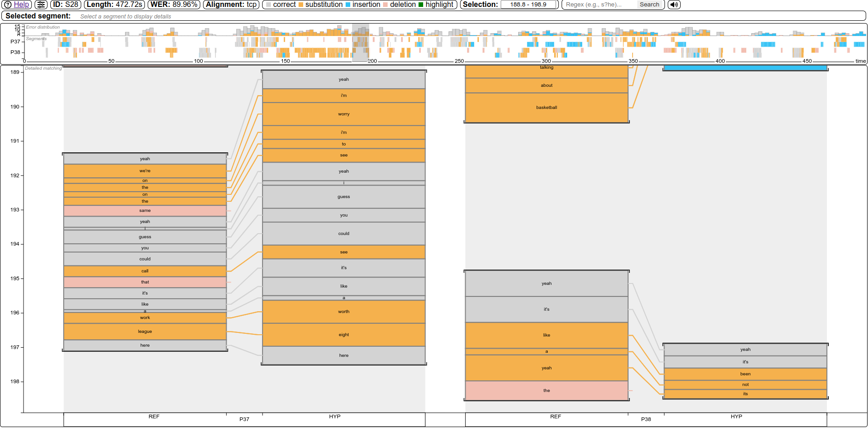The width and height of the screenshot is (868, 428).
Task: Select REF word "call" in P37
Action: (145, 271)
